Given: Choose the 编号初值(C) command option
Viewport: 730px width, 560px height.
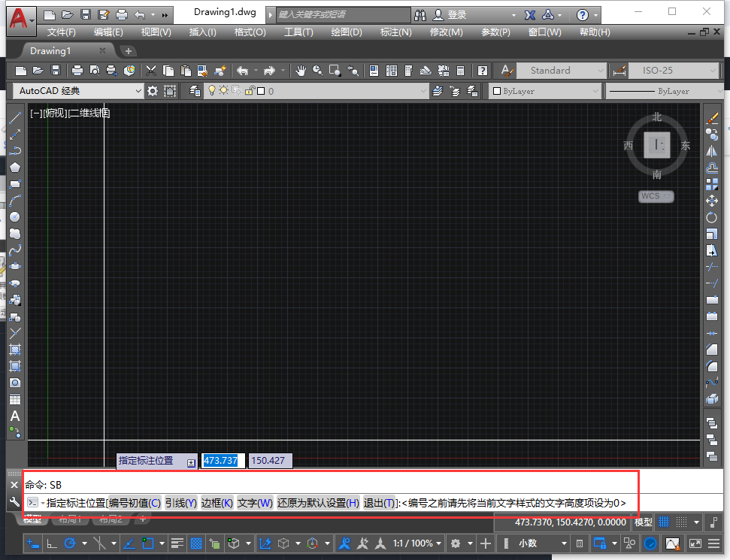Looking at the screenshot, I should pyautogui.click(x=135, y=503).
